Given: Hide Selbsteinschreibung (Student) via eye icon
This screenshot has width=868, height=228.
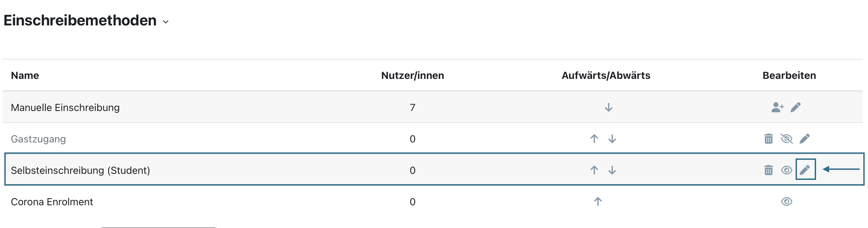Looking at the screenshot, I should tap(787, 170).
